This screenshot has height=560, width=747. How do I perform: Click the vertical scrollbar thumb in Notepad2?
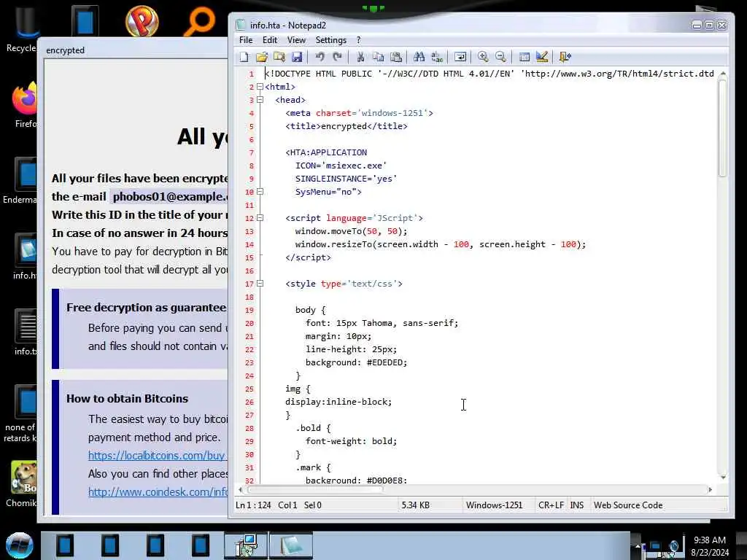pyautogui.click(x=723, y=128)
